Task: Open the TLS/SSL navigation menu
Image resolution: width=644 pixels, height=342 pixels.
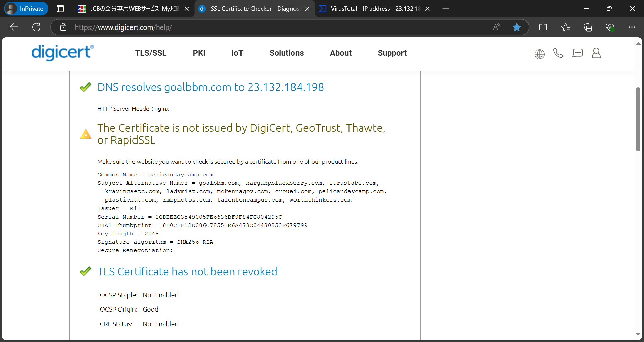Action: [151, 53]
